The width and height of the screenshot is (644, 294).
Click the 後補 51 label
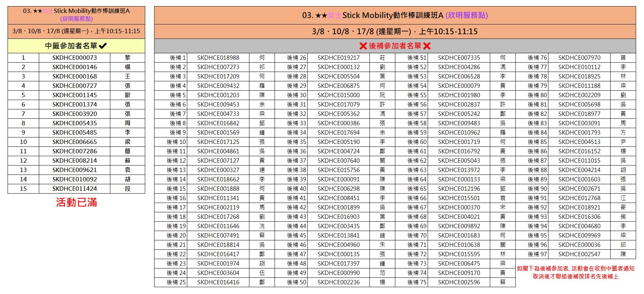click(417, 58)
